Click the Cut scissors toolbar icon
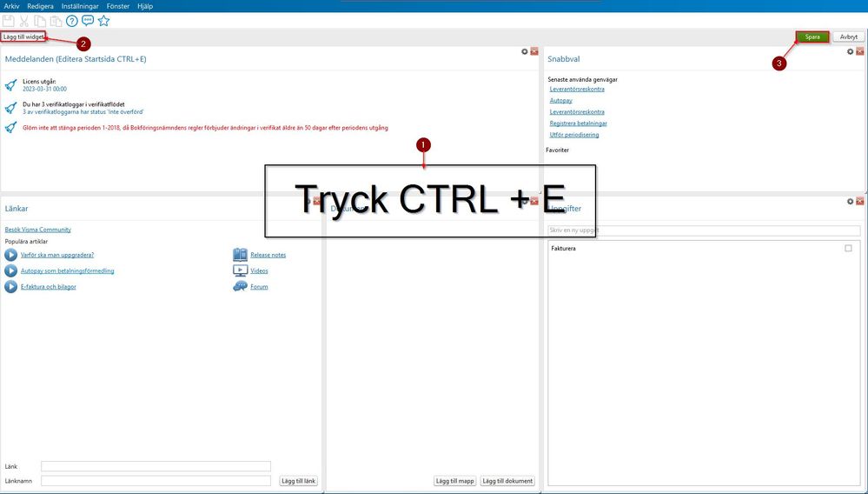This screenshot has height=494, width=868. click(x=23, y=21)
